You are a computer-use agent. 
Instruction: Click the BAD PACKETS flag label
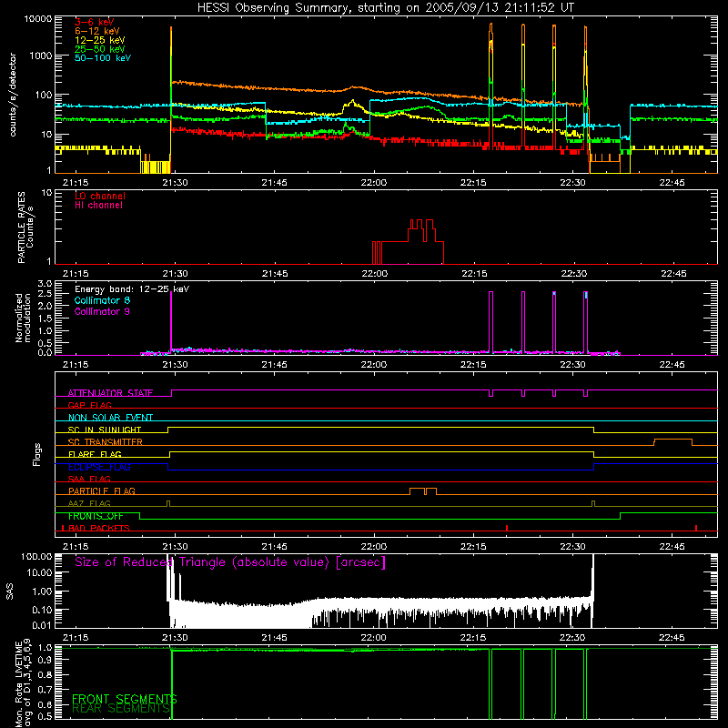pyautogui.click(x=98, y=528)
